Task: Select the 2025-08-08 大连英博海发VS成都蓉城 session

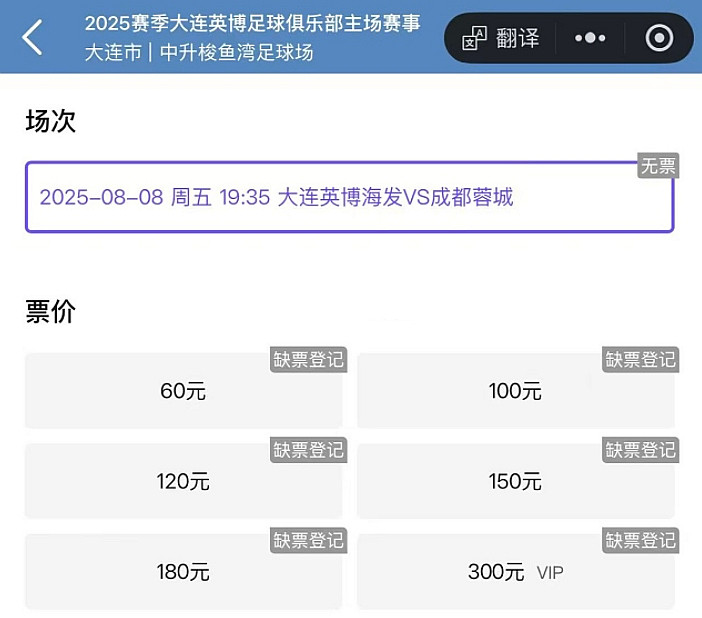Action: click(x=349, y=197)
